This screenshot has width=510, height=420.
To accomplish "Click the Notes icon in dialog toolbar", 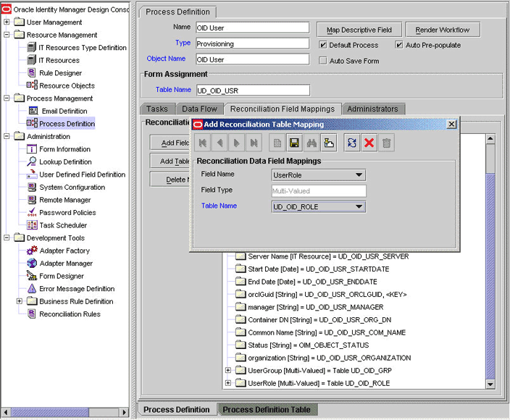I will [x=329, y=143].
